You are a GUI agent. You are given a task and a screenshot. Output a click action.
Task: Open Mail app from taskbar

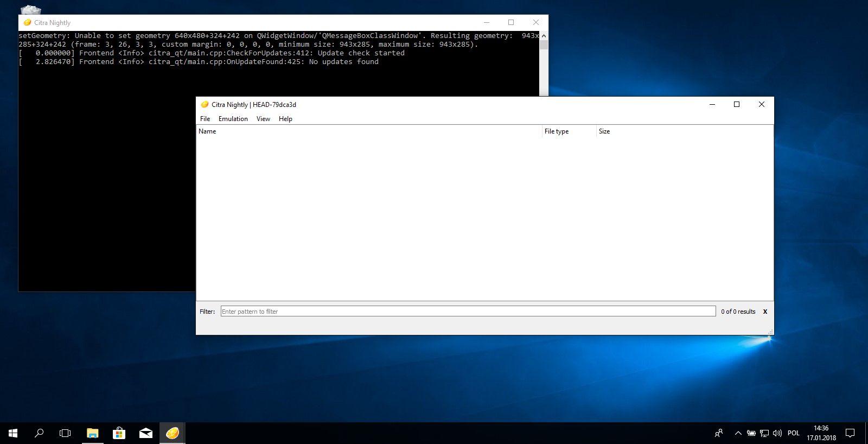coord(145,433)
